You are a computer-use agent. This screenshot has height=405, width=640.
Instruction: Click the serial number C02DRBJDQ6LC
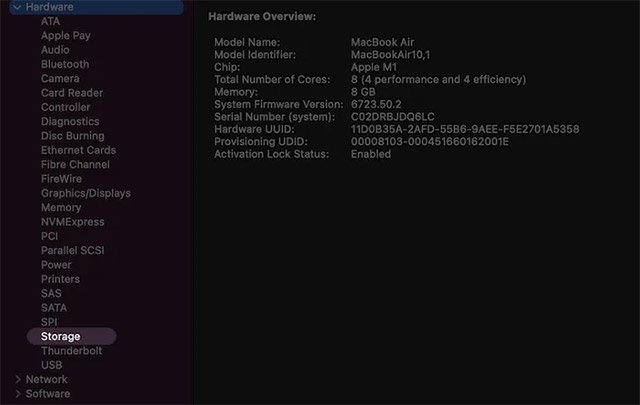393,117
